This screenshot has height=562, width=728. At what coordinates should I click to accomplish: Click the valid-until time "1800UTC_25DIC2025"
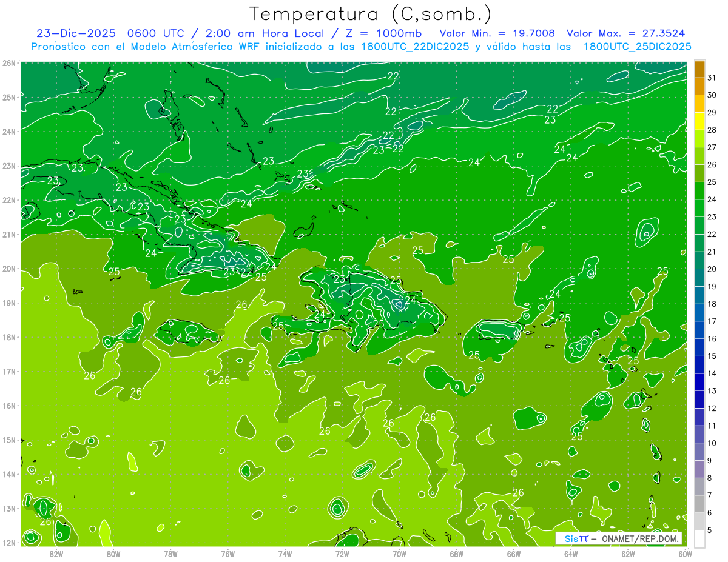pyautogui.click(x=637, y=47)
